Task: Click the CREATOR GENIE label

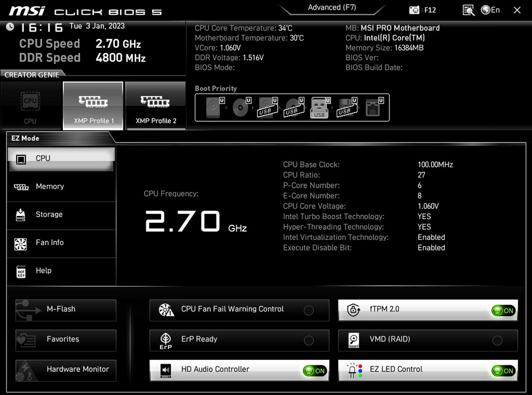Action: point(32,75)
